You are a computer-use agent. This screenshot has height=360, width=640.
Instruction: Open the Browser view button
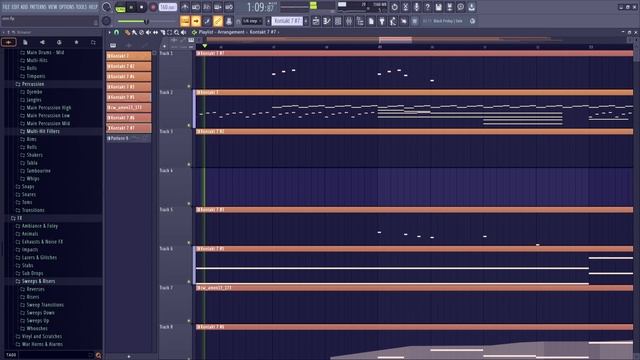[x=360, y=21]
